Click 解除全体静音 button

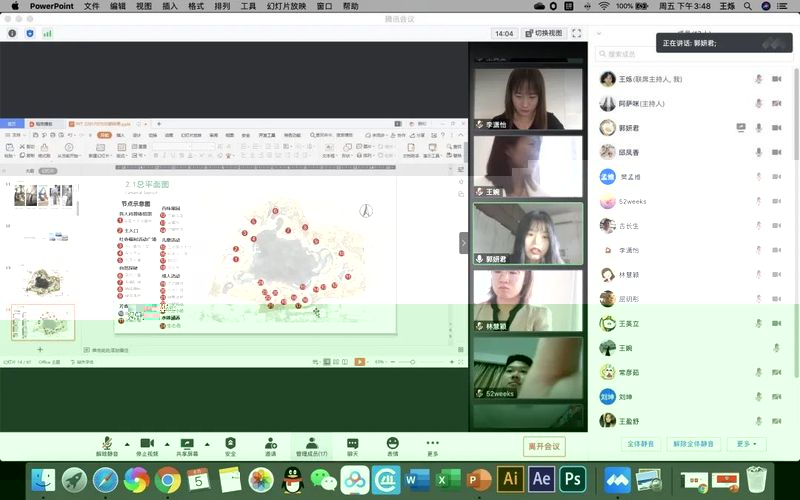pyautogui.click(x=693, y=444)
